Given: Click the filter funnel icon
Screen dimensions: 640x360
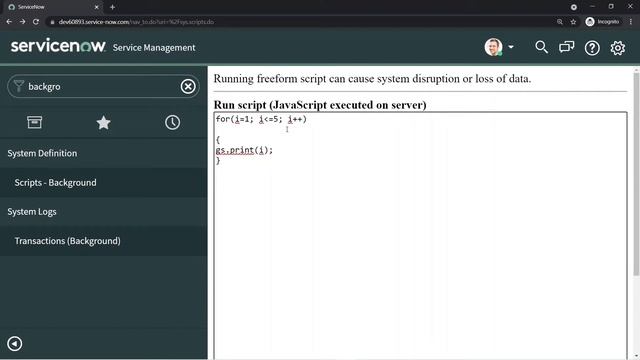Looking at the screenshot, I should click(x=18, y=86).
